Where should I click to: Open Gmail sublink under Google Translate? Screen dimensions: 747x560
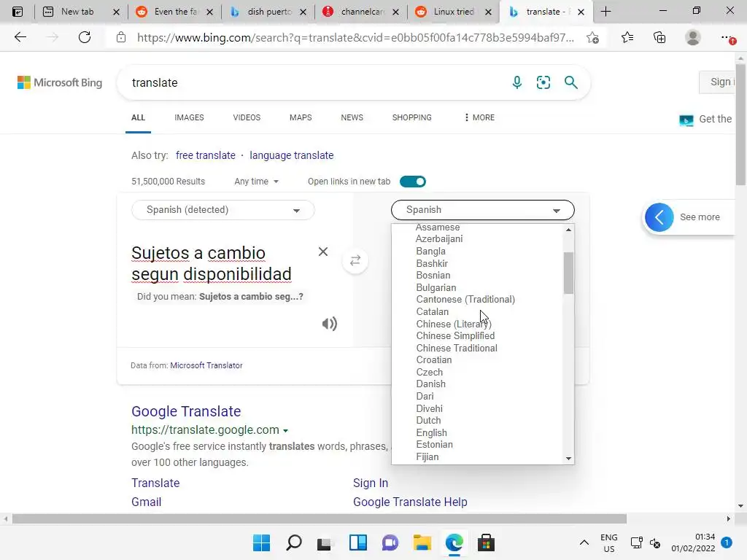(x=146, y=502)
